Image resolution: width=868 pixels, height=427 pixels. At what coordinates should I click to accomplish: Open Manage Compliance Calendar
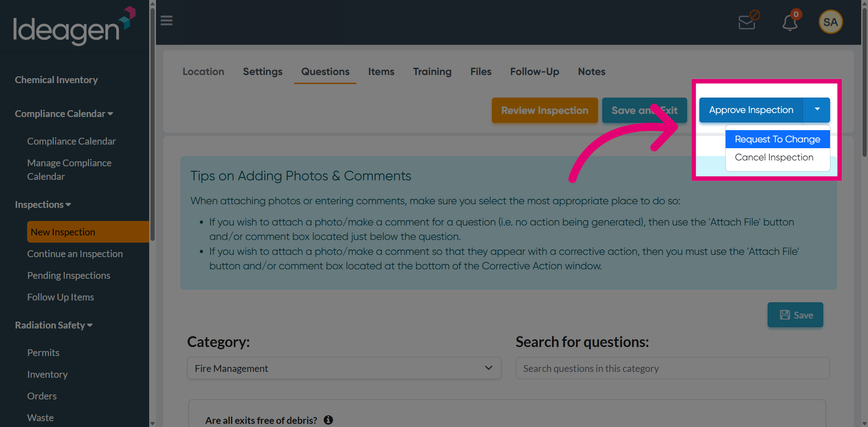(x=69, y=169)
